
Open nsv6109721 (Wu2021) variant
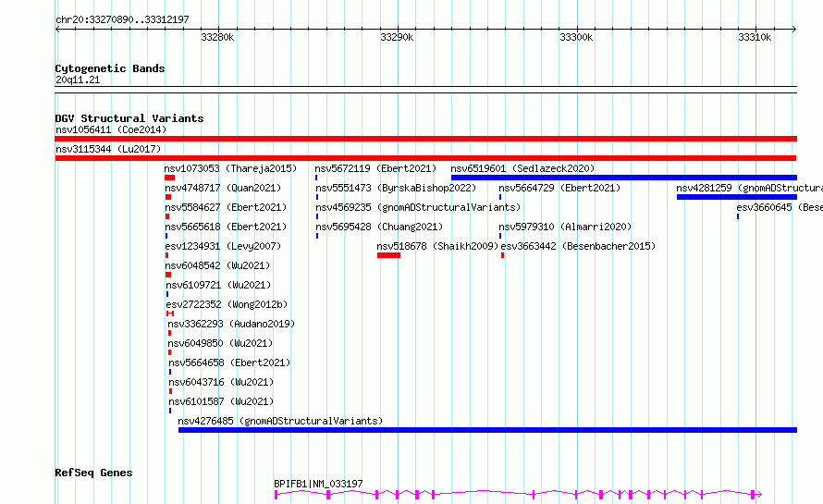218,285
